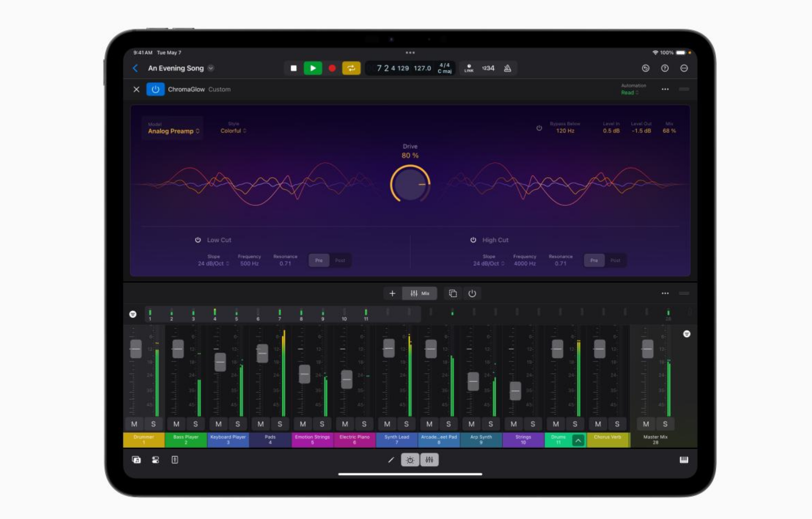Click the plus add button above mixer
Image resolution: width=812 pixels, height=519 pixels.
pos(392,293)
